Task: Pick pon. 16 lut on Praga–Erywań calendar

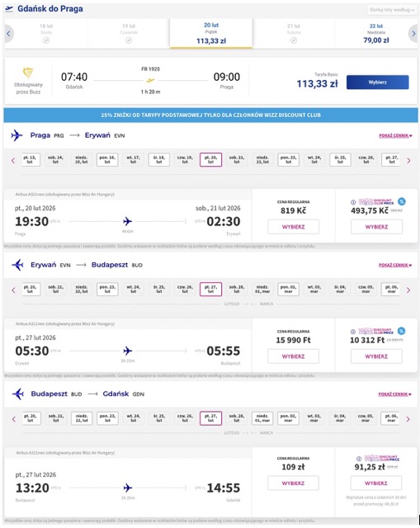Action: pyautogui.click(x=107, y=159)
